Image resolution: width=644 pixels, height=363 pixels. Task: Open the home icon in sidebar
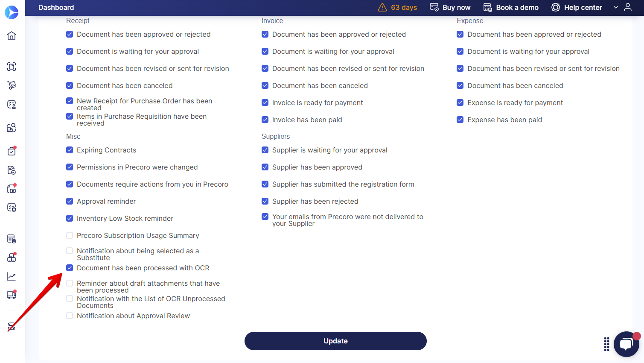click(12, 35)
